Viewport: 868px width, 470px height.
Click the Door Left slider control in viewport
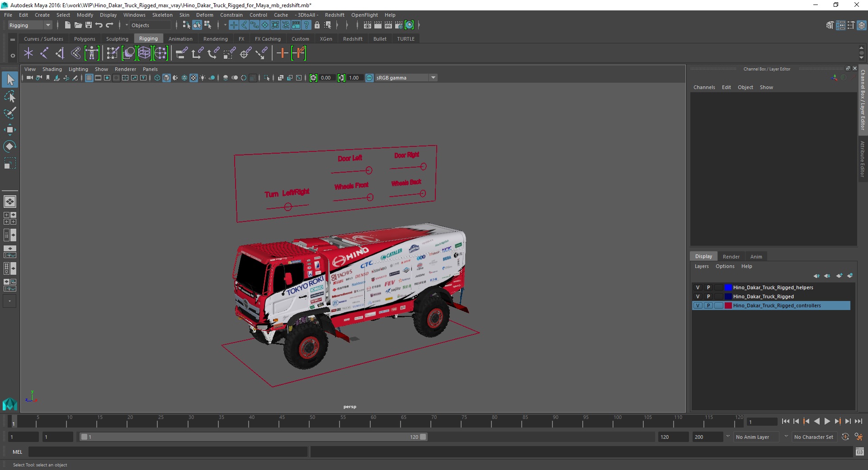point(369,170)
